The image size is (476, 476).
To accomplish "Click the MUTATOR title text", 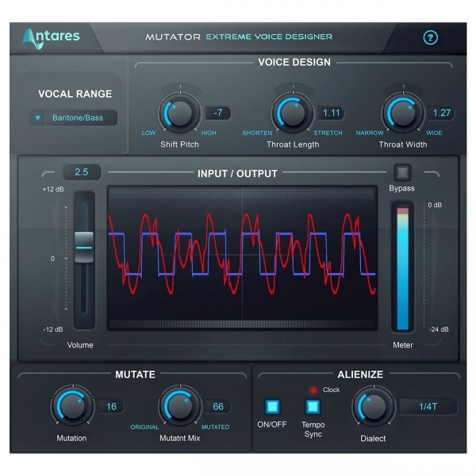I will (x=173, y=37).
